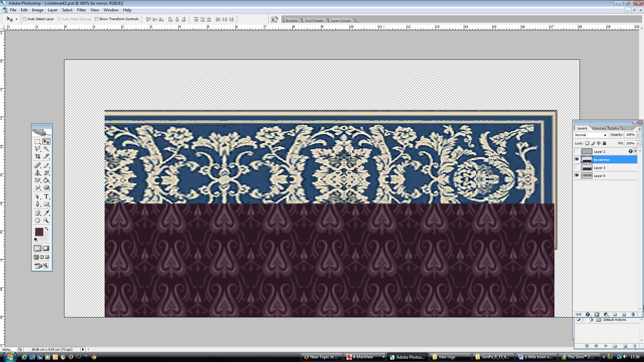Select the Zoom magnifier tool
Screen dimensions: 644x362
pyautogui.click(x=46, y=220)
